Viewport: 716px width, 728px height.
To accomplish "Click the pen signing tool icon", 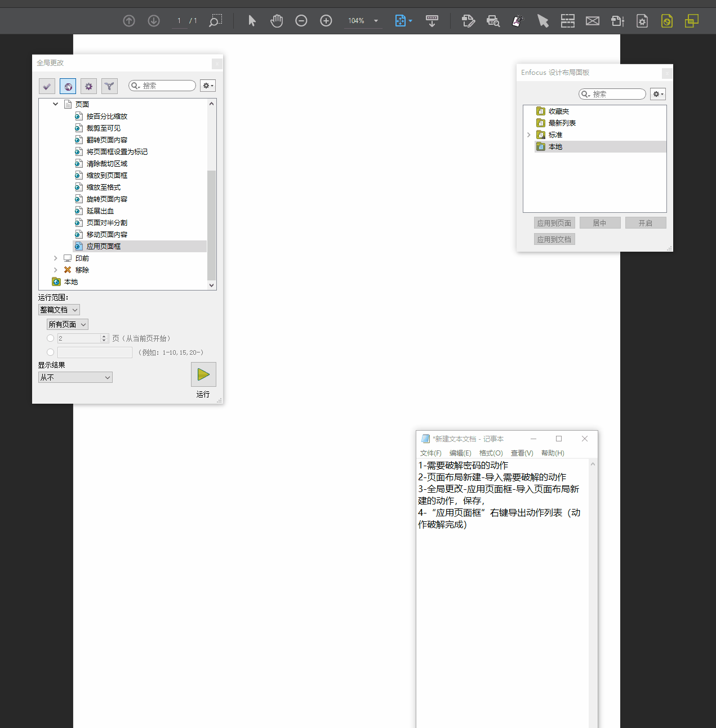I will 518,21.
